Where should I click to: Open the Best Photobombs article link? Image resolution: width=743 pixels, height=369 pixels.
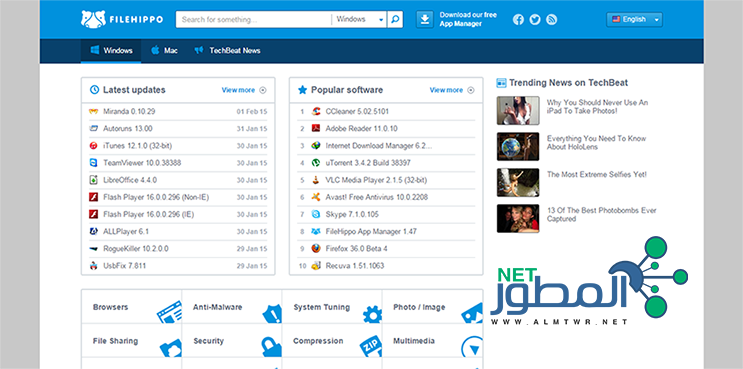602,215
